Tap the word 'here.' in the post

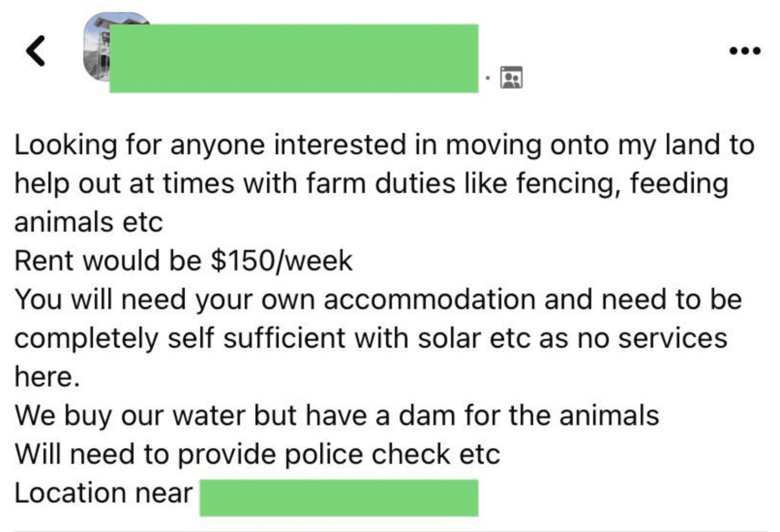[x=47, y=377]
